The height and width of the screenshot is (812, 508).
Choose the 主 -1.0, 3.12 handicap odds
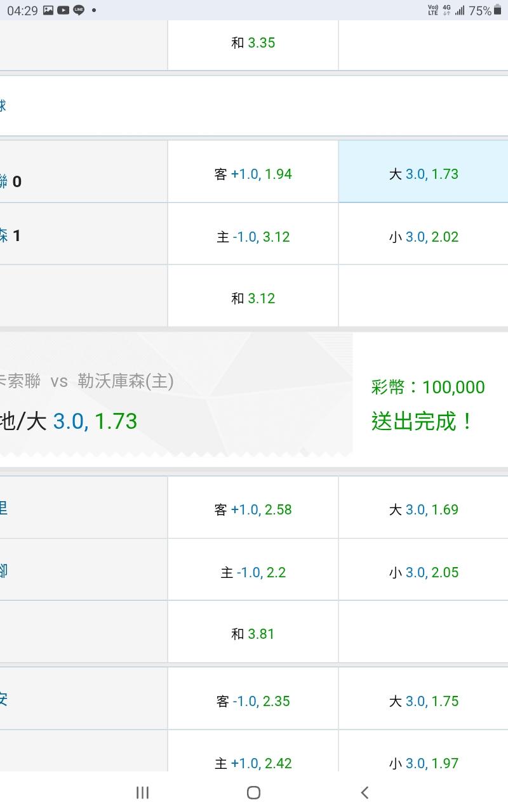click(x=253, y=237)
